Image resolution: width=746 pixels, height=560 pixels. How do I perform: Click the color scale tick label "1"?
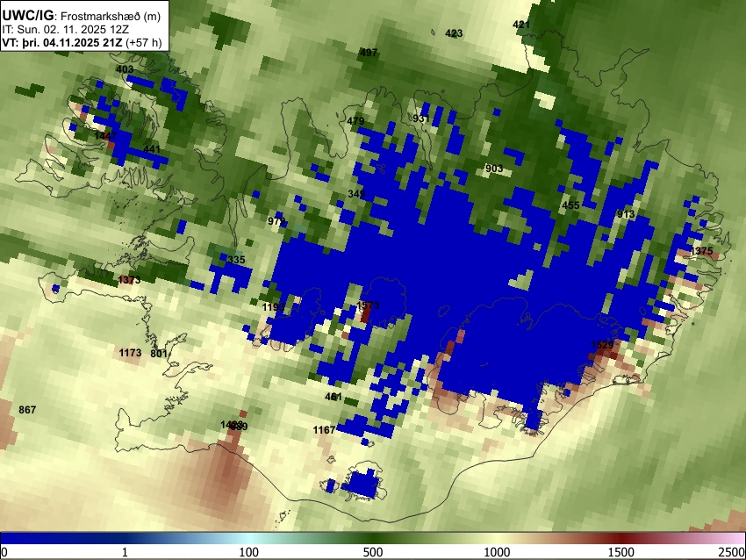pos(125,552)
